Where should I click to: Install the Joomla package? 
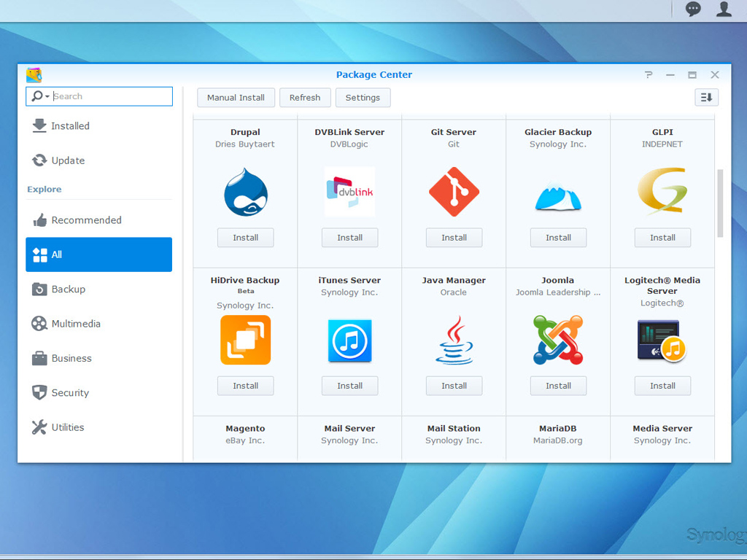558,386
